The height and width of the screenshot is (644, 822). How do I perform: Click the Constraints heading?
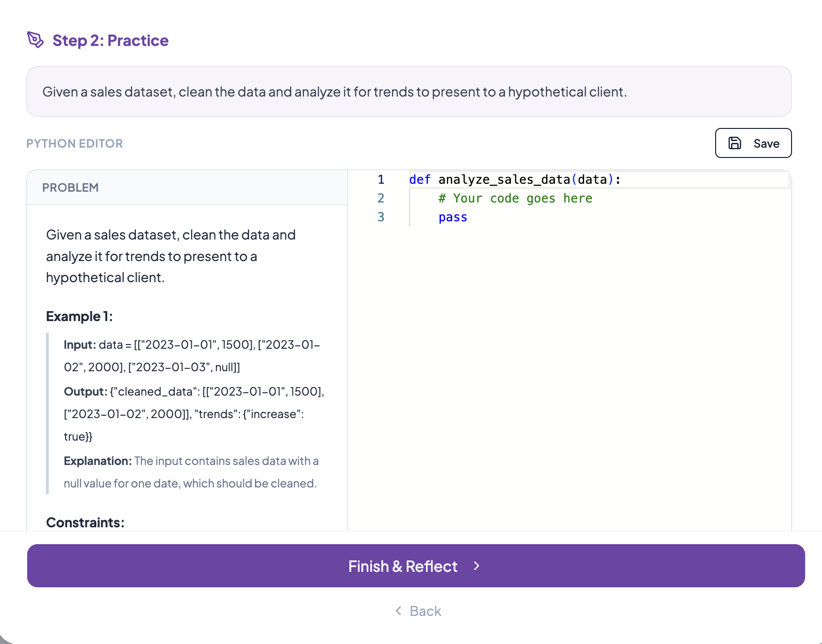85,522
